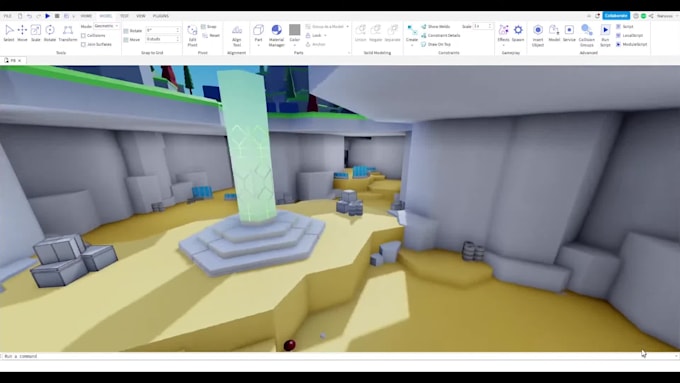
Task: Open Group as a Model dropdown arrow
Action: coord(347,26)
